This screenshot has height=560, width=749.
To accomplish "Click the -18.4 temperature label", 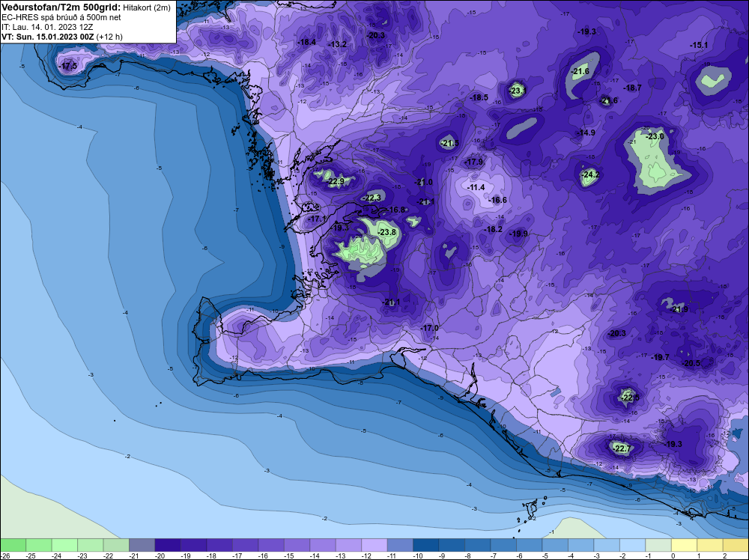I will (x=307, y=42).
